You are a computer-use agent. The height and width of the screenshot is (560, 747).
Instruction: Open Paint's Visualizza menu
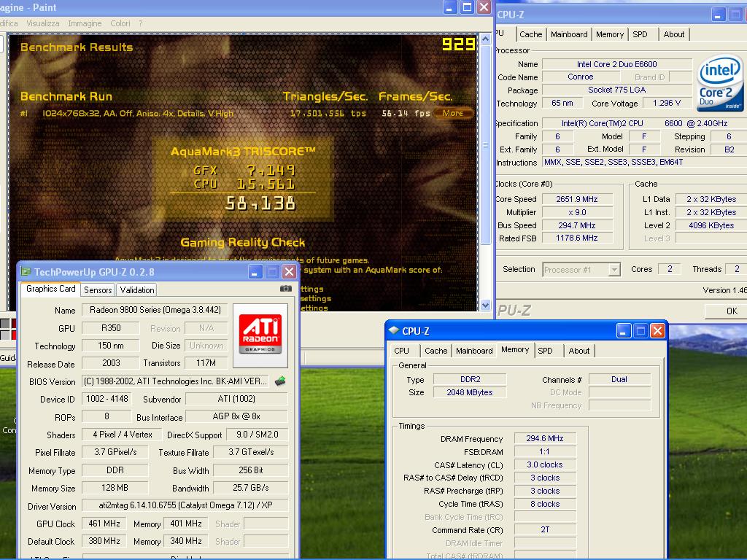click(x=43, y=23)
